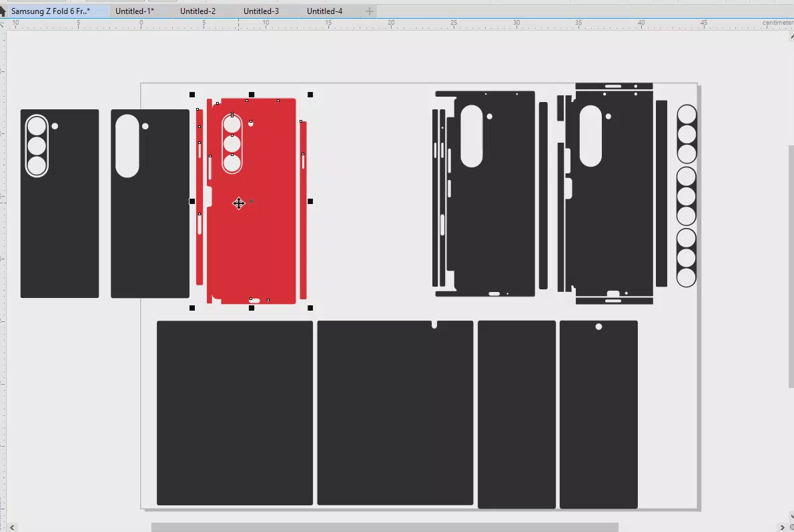
Task: Click the middle-left selection handle of the red skin
Action: [x=192, y=201]
